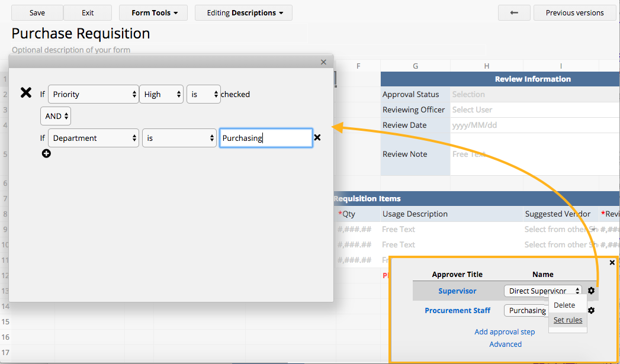The height and width of the screenshot is (364, 620).
Task: Close the approval flow panel
Action: click(x=612, y=262)
